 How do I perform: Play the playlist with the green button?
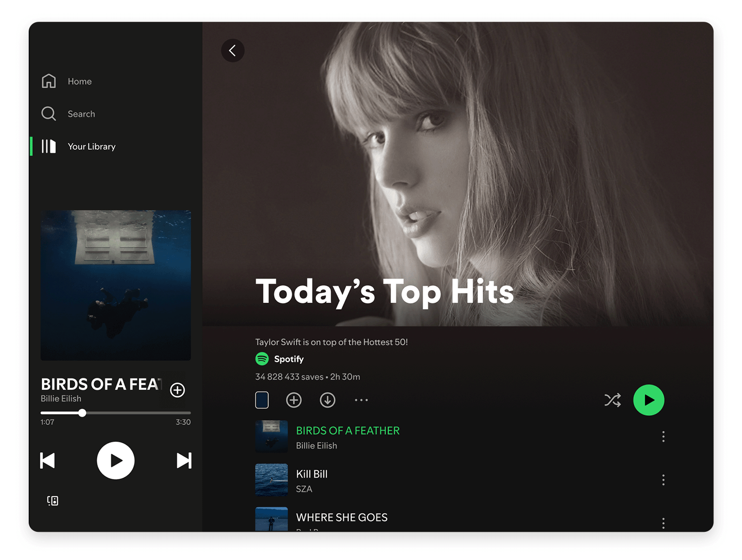pyautogui.click(x=649, y=400)
